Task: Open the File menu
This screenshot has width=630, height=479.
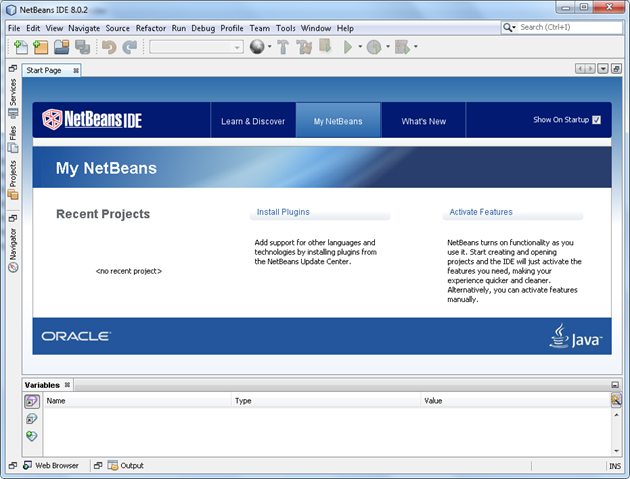Action: (14, 28)
